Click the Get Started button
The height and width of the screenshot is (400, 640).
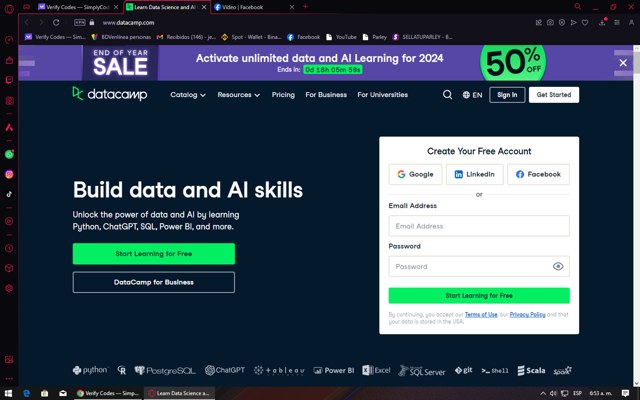point(554,95)
